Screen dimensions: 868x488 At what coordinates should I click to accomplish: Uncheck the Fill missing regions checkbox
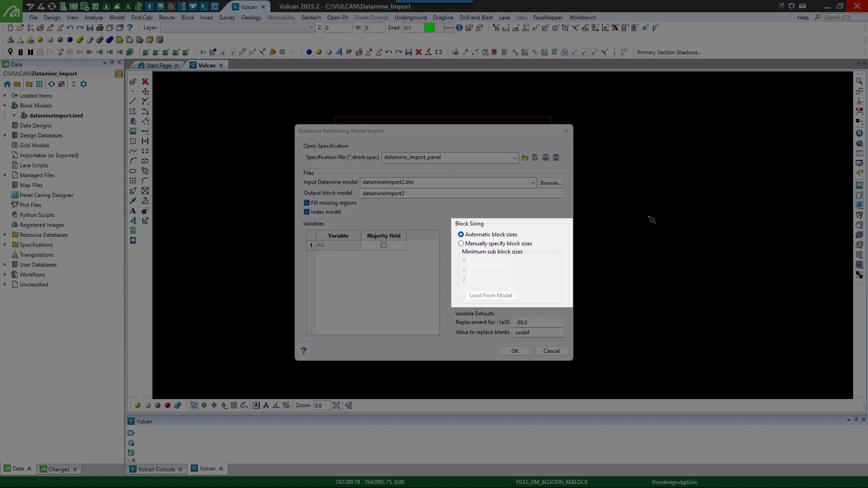307,203
